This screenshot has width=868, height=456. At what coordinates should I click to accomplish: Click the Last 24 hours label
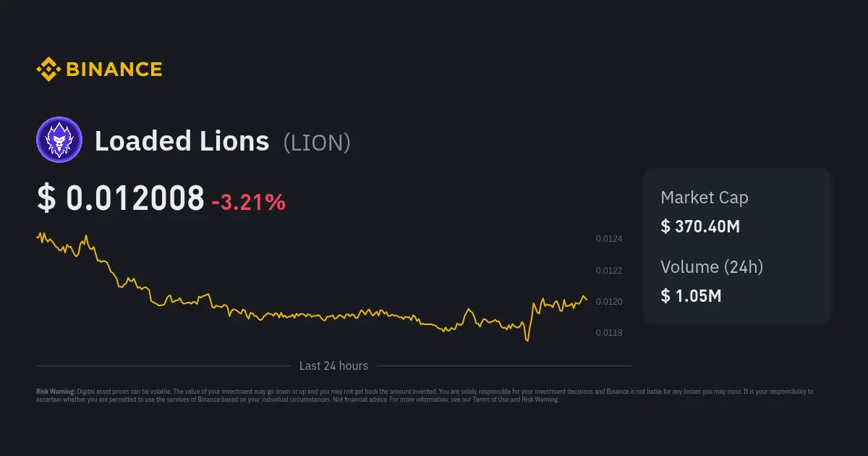(x=333, y=366)
